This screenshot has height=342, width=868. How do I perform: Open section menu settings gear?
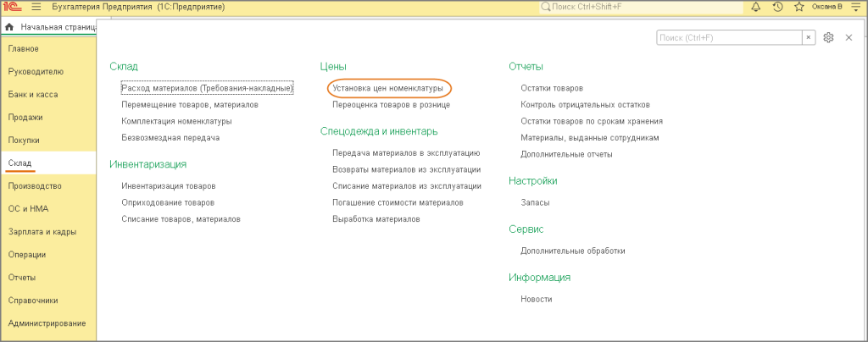tap(829, 38)
